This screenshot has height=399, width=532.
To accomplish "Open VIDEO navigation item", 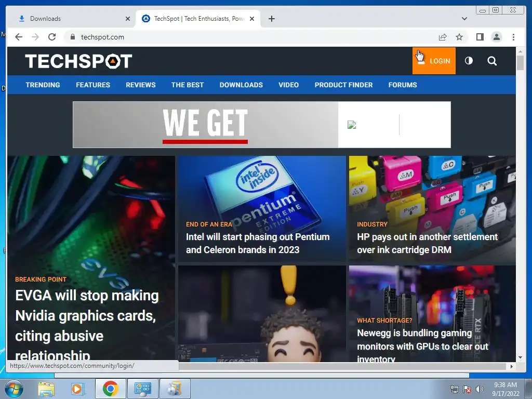I will pos(288,85).
